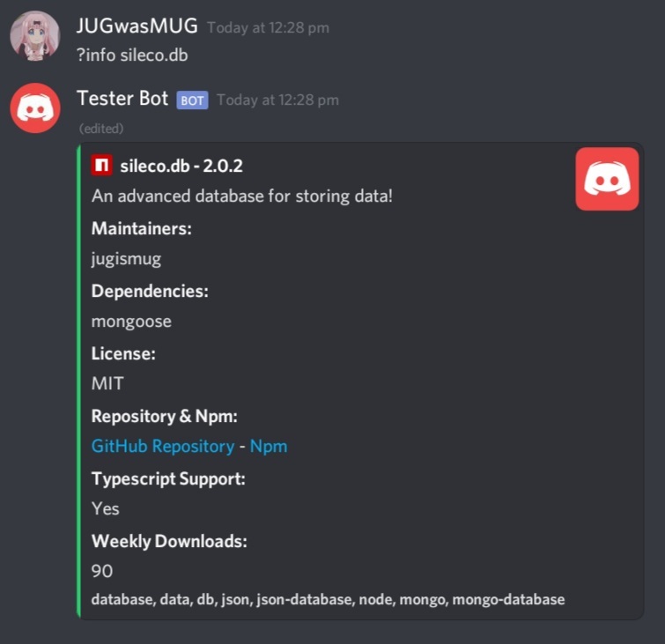Click the blue BOT badge tag
The image size is (665, 644).
(x=192, y=100)
